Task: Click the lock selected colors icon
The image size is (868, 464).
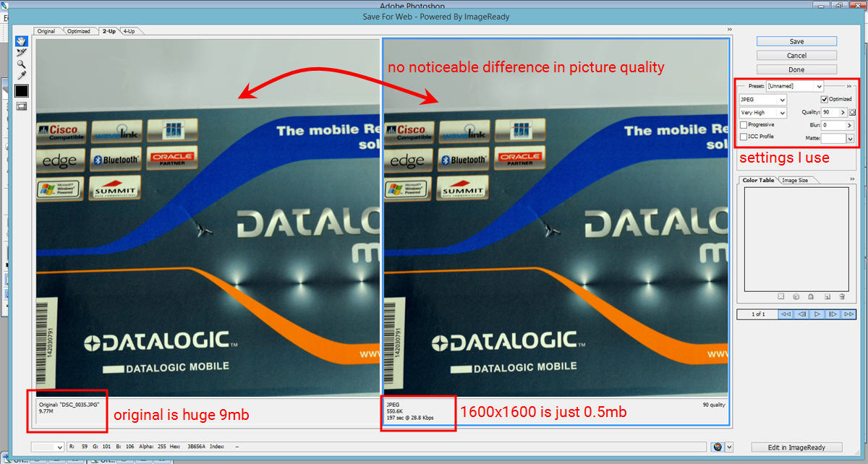Action: [812, 296]
